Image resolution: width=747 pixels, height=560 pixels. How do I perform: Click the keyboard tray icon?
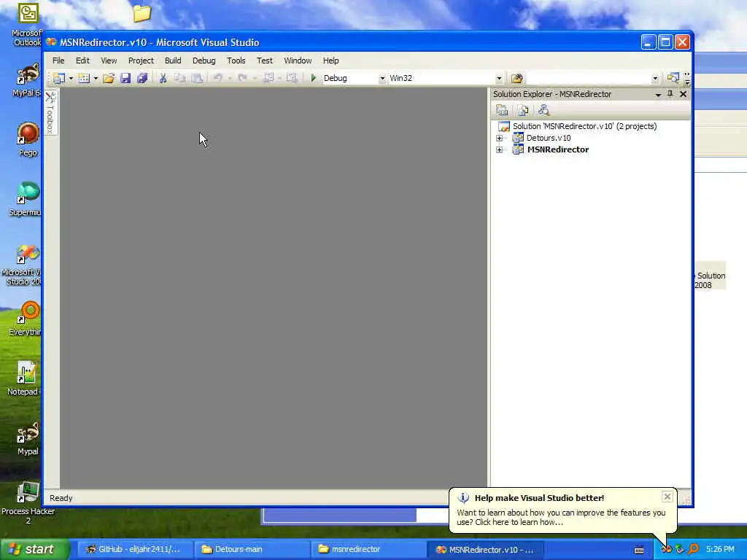click(639, 550)
